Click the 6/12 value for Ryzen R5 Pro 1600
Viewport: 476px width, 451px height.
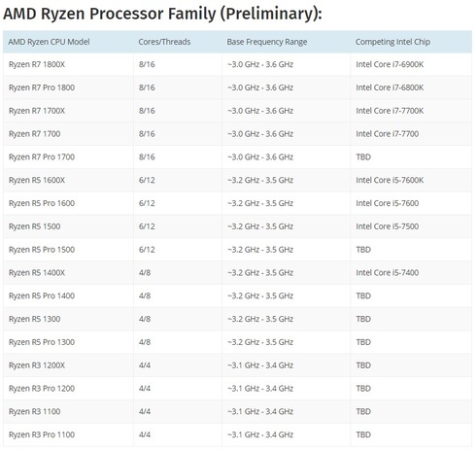click(147, 203)
